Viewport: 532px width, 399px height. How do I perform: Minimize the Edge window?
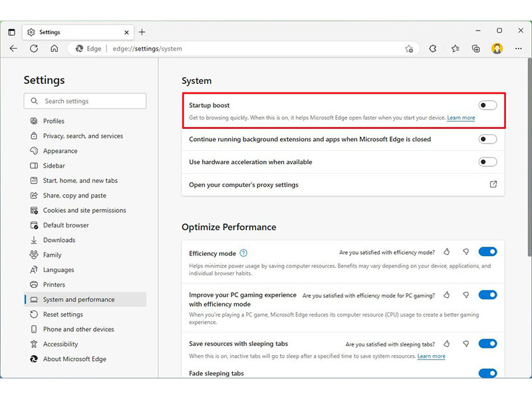point(478,31)
